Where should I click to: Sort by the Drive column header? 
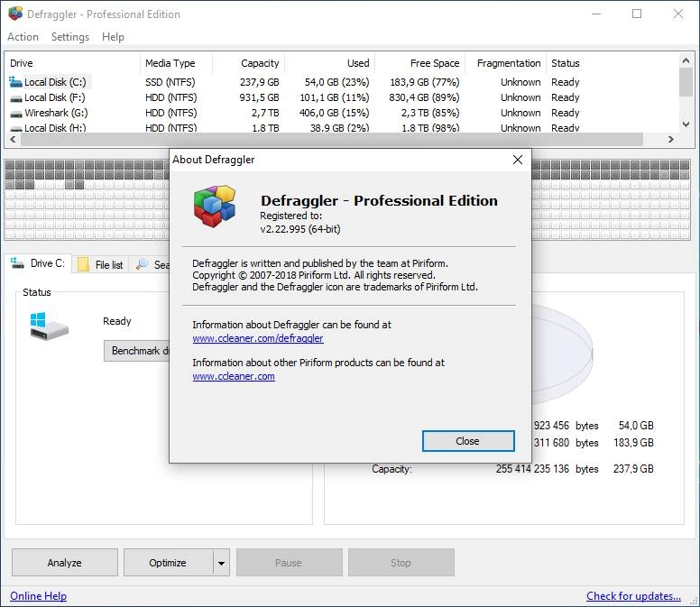[x=72, y=63]
